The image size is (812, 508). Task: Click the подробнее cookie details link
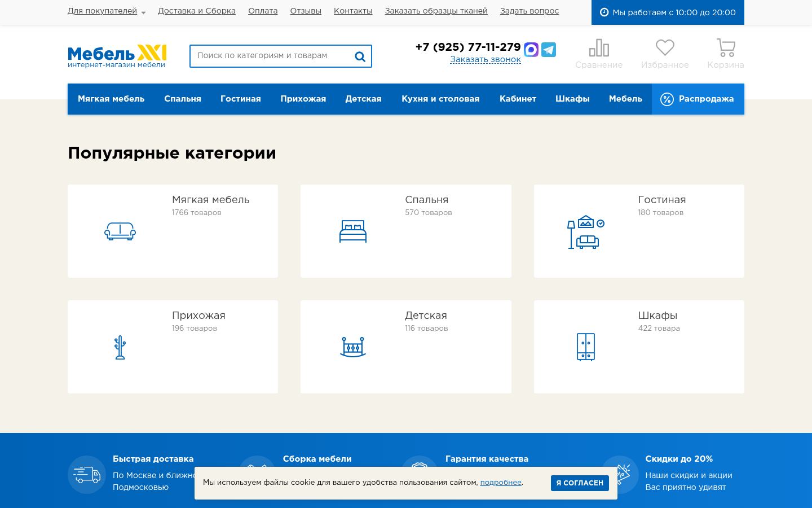tap(501, 483)
